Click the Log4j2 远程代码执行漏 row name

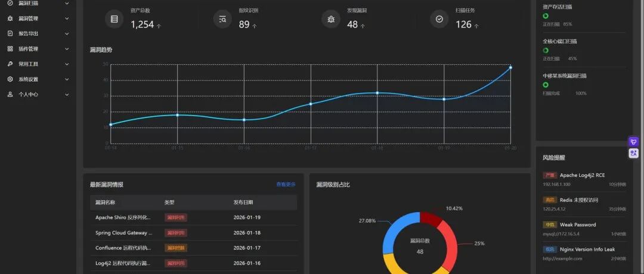click(x=122, y=263)
